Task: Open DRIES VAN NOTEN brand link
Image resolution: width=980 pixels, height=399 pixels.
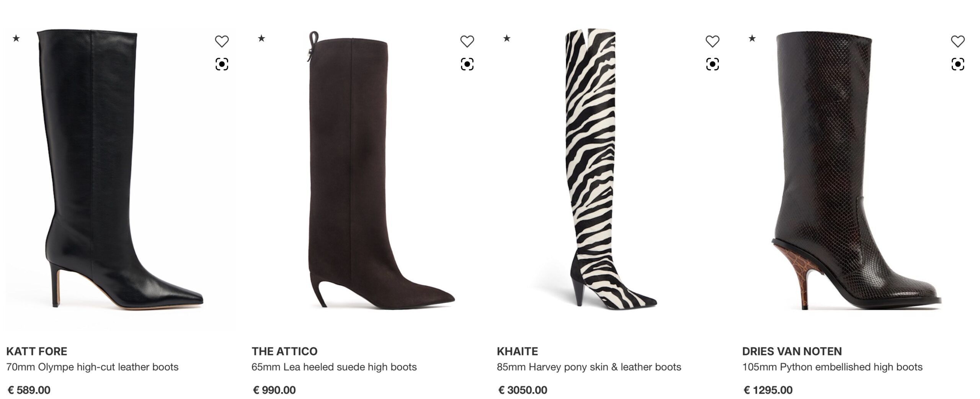Action: pos(792,351)
